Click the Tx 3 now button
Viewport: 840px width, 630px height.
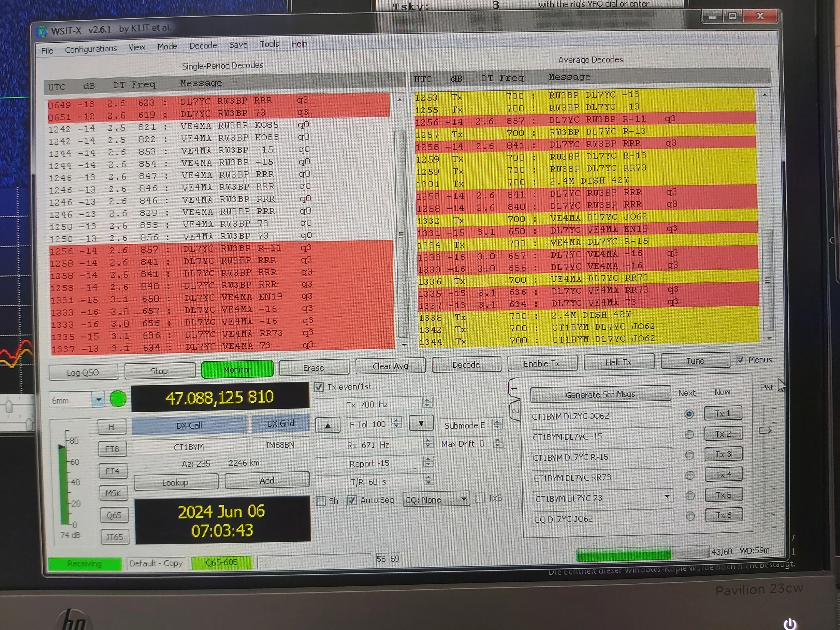point(724,454)
